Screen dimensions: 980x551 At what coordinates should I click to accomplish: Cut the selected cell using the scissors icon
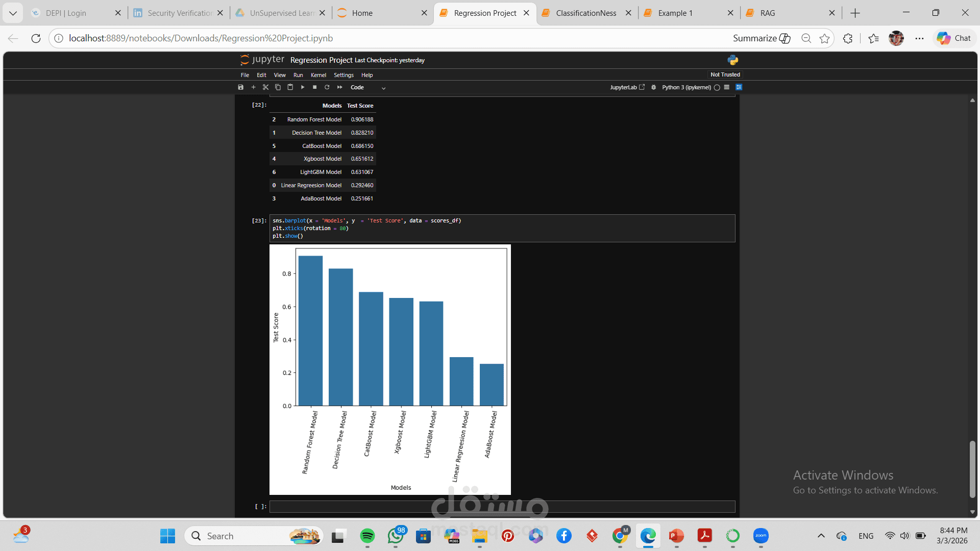tap(265, 87)
